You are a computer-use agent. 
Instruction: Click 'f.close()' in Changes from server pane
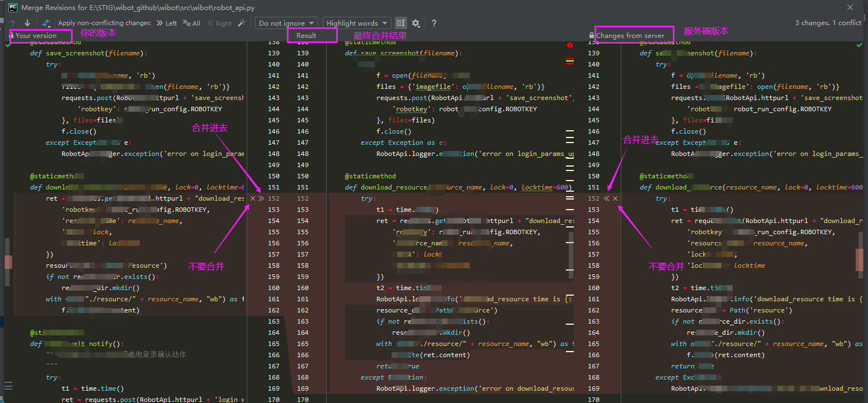point(688,131)
